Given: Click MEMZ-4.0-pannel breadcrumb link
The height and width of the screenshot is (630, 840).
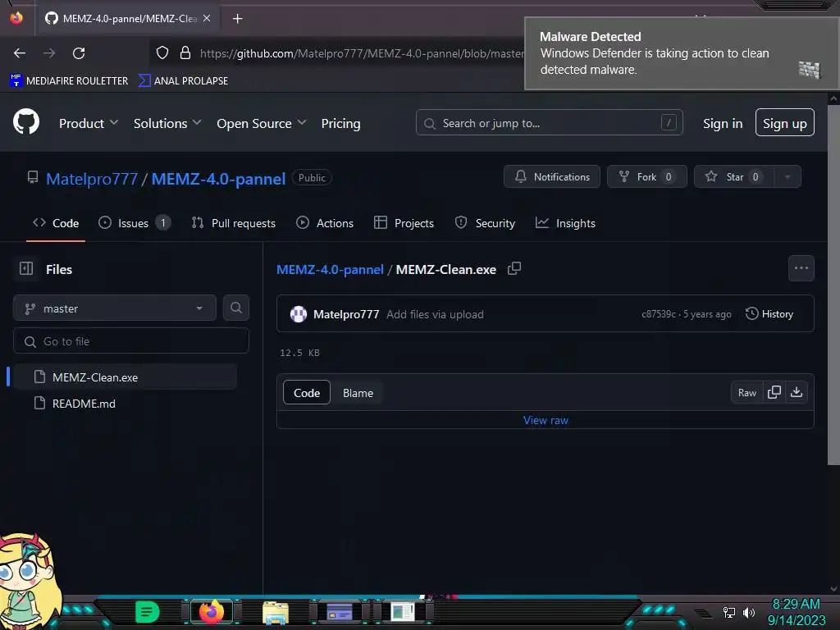Looking at the screenshot, I should click(330, 269).
